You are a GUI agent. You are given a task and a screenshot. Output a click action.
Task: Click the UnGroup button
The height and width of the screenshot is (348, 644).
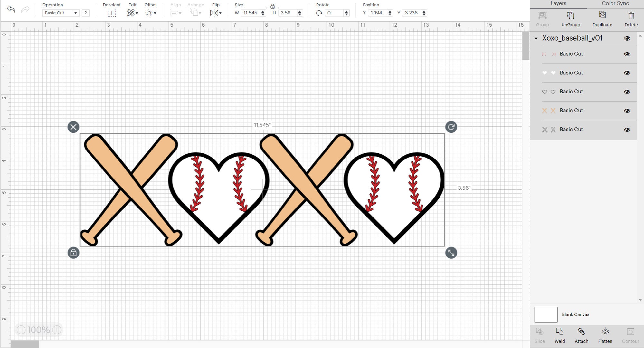coord(571,18)
